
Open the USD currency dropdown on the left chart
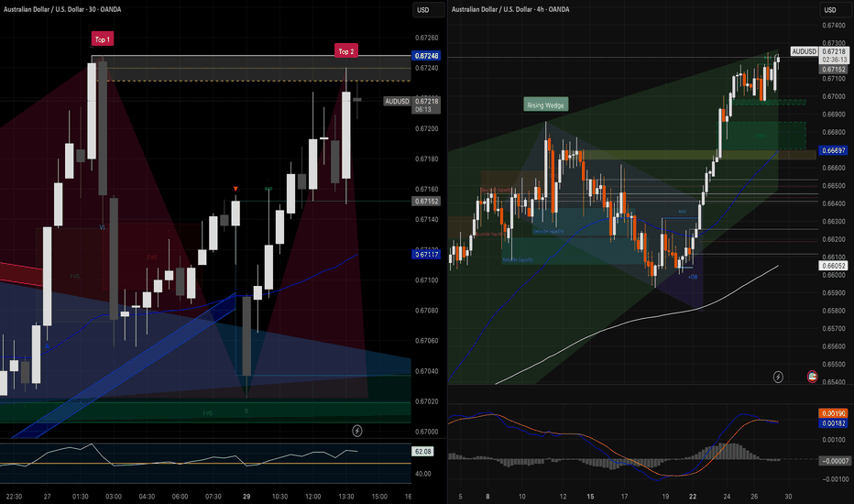(422, 10)
